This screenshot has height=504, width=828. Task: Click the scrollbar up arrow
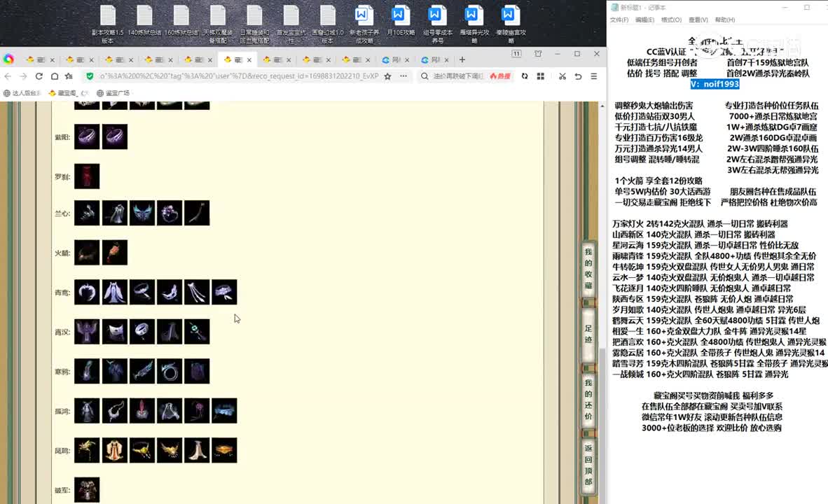pos(602,106)
